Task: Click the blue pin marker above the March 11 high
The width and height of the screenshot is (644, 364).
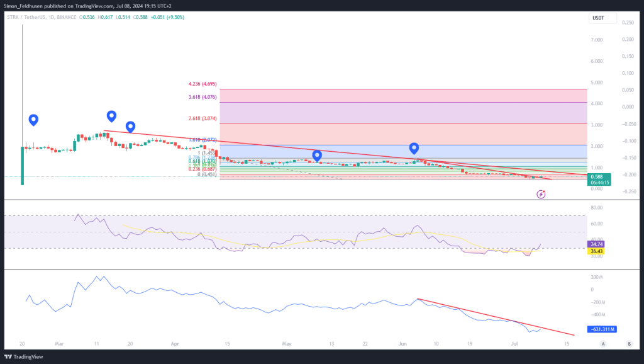Action: (111, 117)
